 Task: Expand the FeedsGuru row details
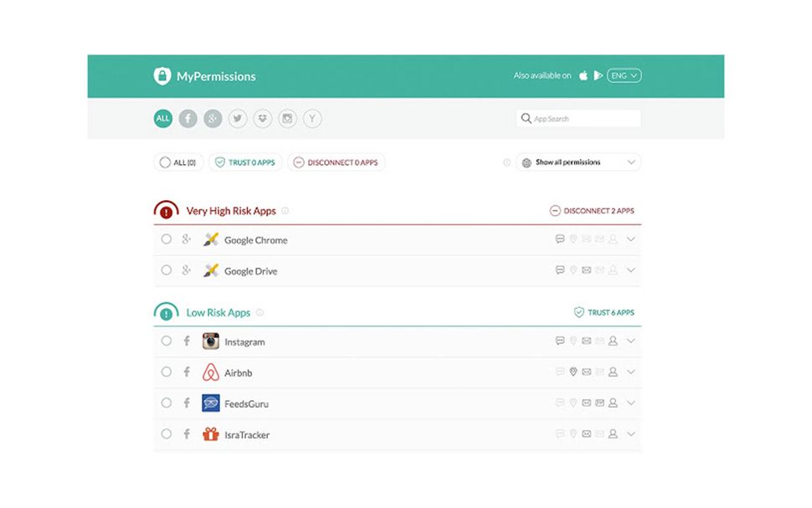click(x=632, y=403)
